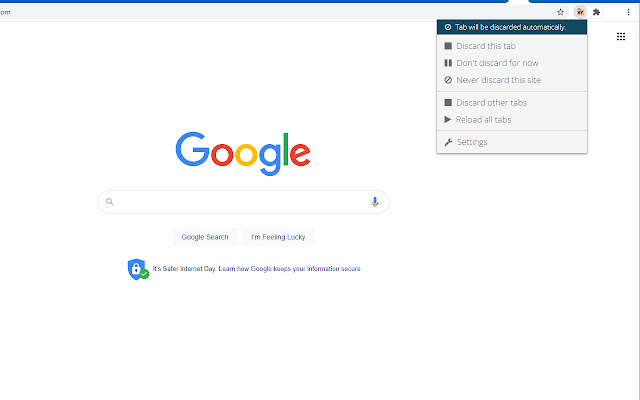640x400 pixels.
Task: Click the magnifier icon in search box
Action: pos(109,202)
